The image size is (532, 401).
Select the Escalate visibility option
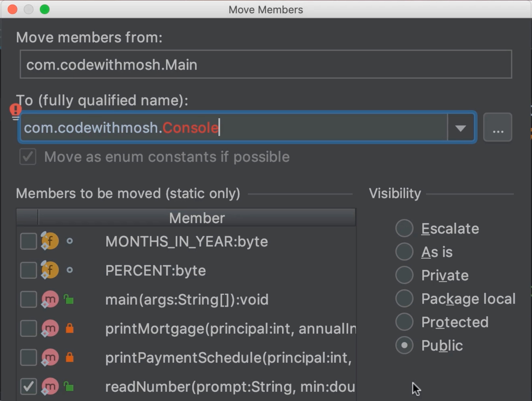(x=404, y=228)
